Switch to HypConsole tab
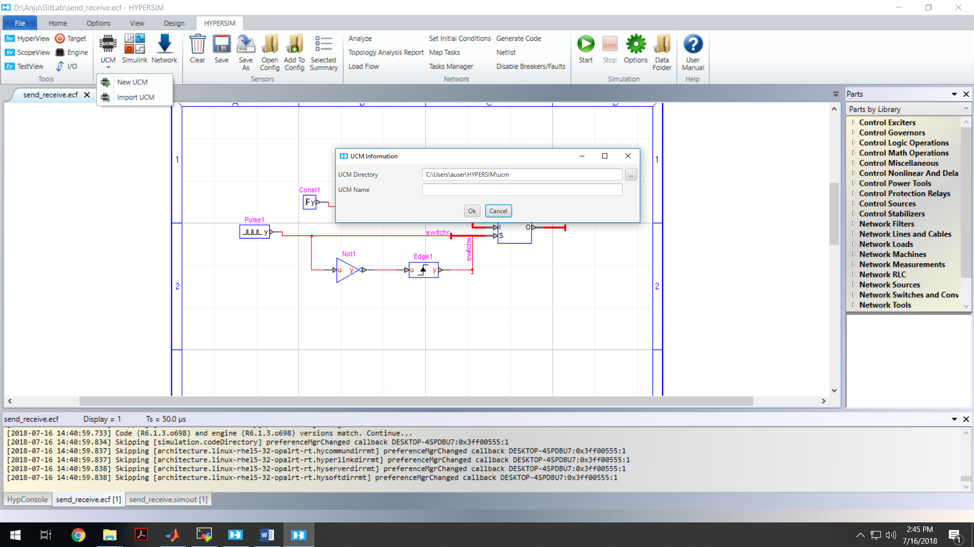The width and height of the screenshot is (974, 547). coord(27,500)
